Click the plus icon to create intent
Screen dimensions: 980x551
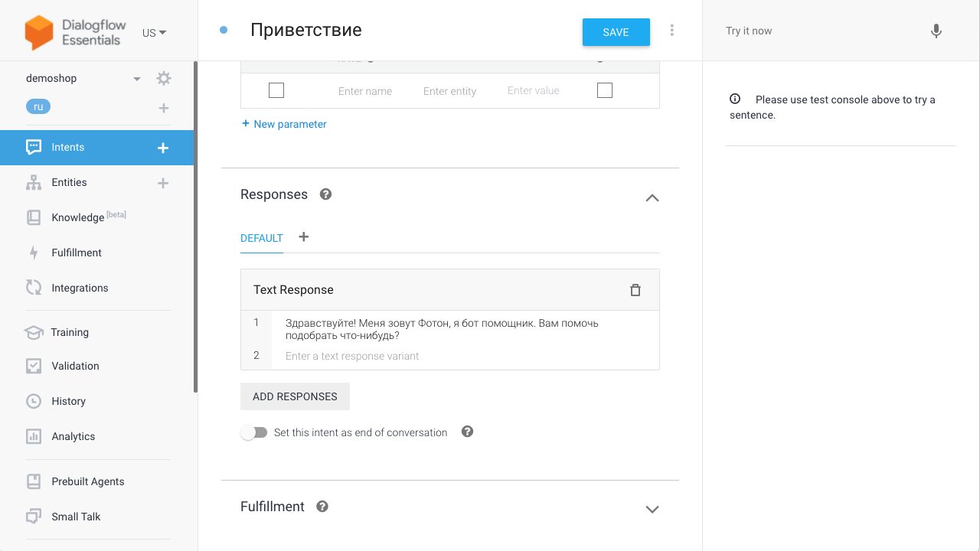pyautogui.click(x=163, y=148)
